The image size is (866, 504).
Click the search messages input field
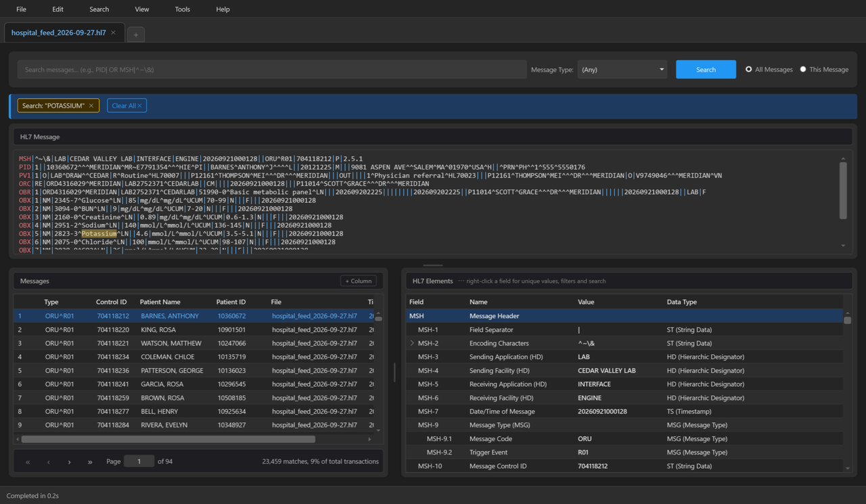[x=272, y=70]
